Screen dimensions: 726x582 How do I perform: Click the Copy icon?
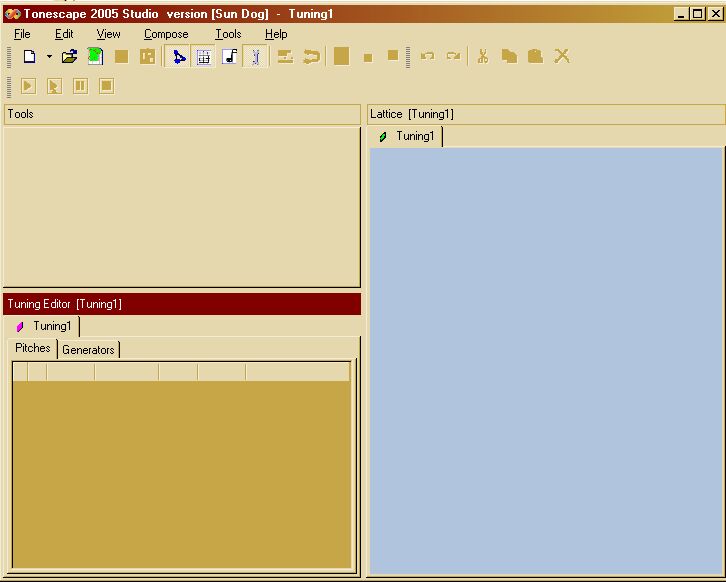[509, 56]
